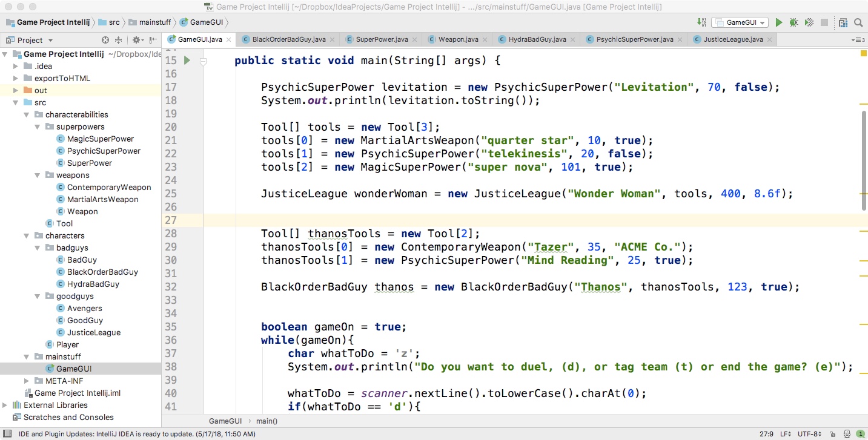
Task: Open Project Structure dialog icon
Action: pyautogui.click(x=843, y=22)
